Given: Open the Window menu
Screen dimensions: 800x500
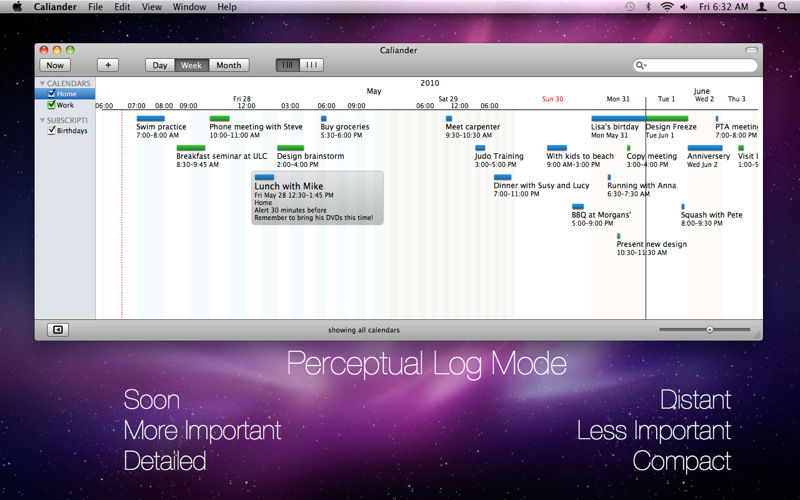Looking at the screenshot, I should pyautogui.click(x=189, y=7).
